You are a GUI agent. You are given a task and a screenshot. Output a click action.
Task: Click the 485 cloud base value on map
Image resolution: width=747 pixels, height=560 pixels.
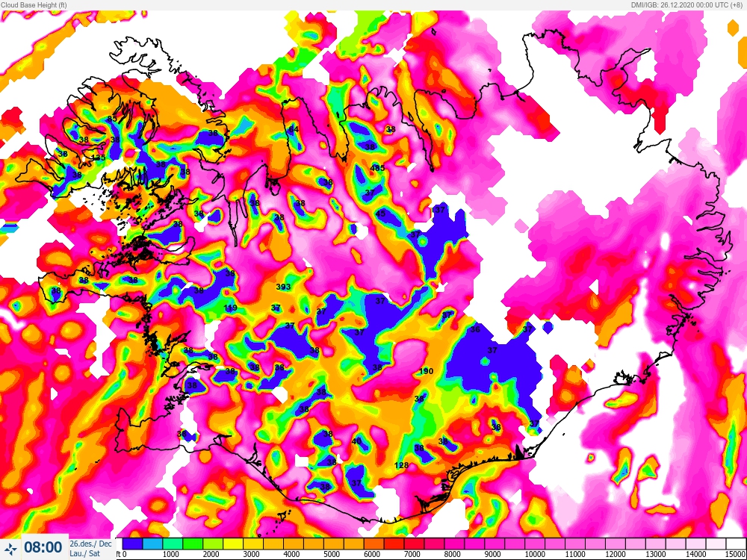(x=377, y=167)
